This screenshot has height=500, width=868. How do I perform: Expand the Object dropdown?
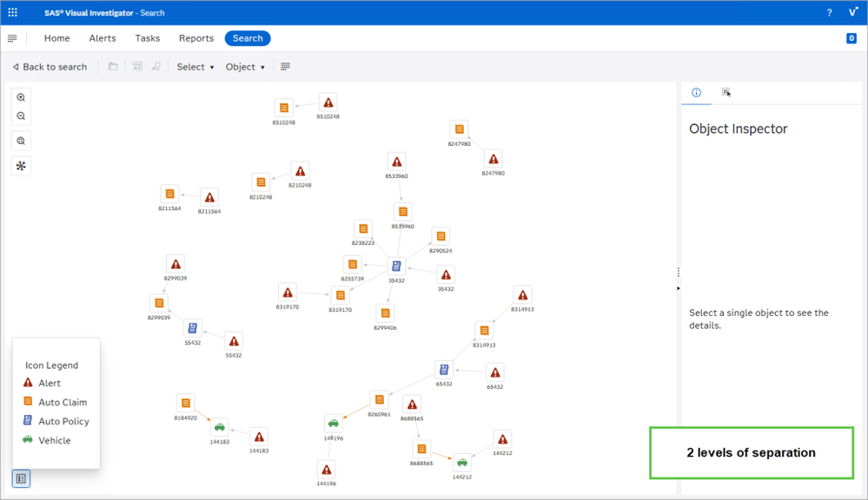click(245, 67)
